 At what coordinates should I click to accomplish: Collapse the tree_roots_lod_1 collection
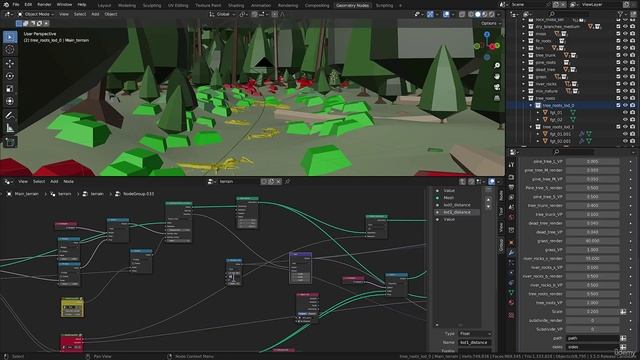(531, 127)
